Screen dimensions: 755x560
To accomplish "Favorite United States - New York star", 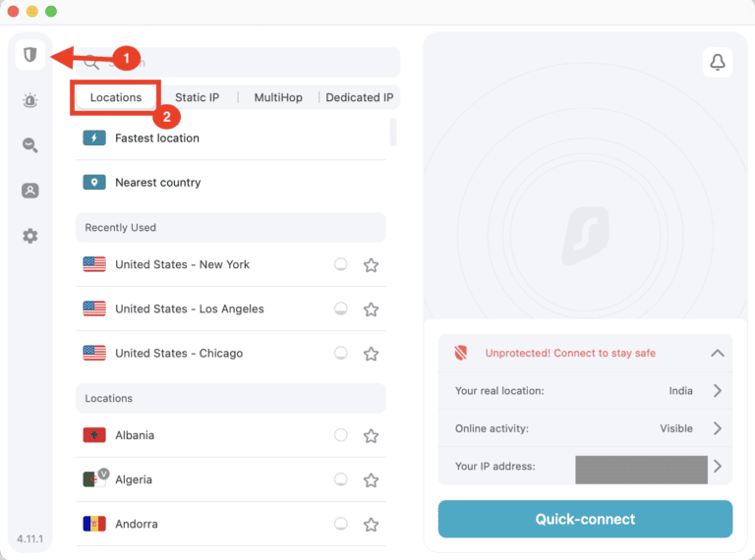I will pyautogui.click(x=371, y=265).
